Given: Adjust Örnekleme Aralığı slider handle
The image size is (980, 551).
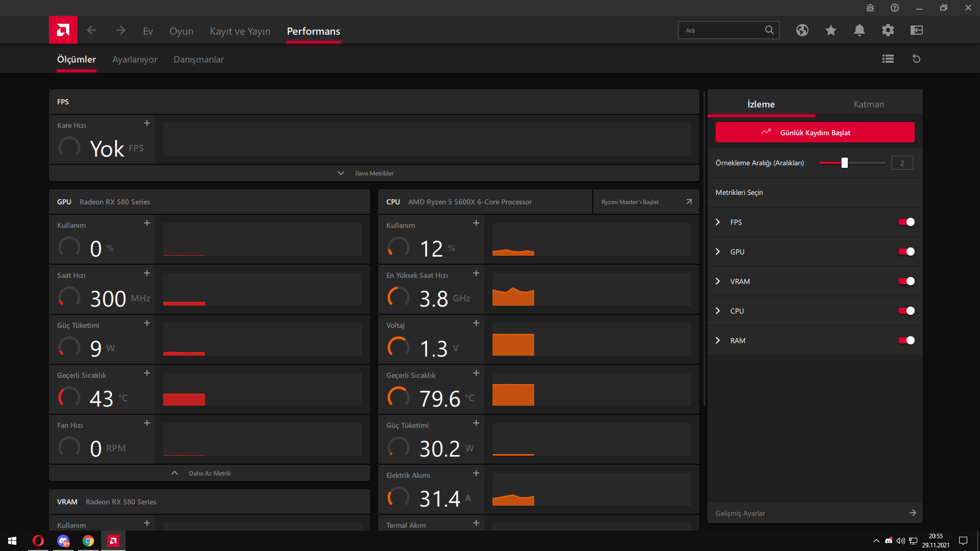Looking at the screenshot, I should point(844,163).
